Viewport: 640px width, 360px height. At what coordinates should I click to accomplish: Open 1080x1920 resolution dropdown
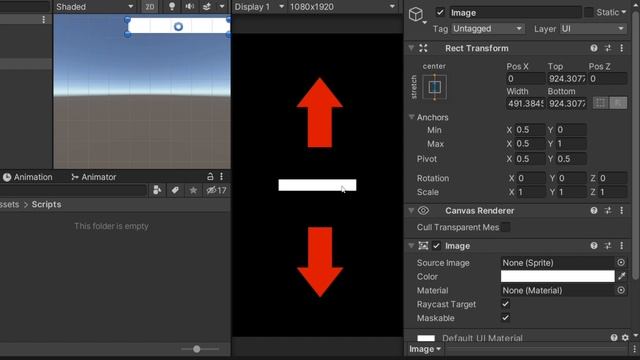[342, 7]
